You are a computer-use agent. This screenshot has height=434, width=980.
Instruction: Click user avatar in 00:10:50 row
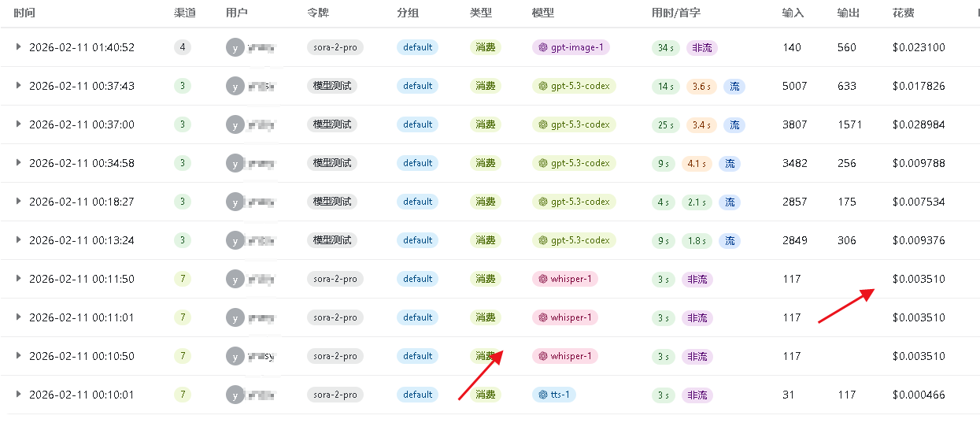click(235, 356)
